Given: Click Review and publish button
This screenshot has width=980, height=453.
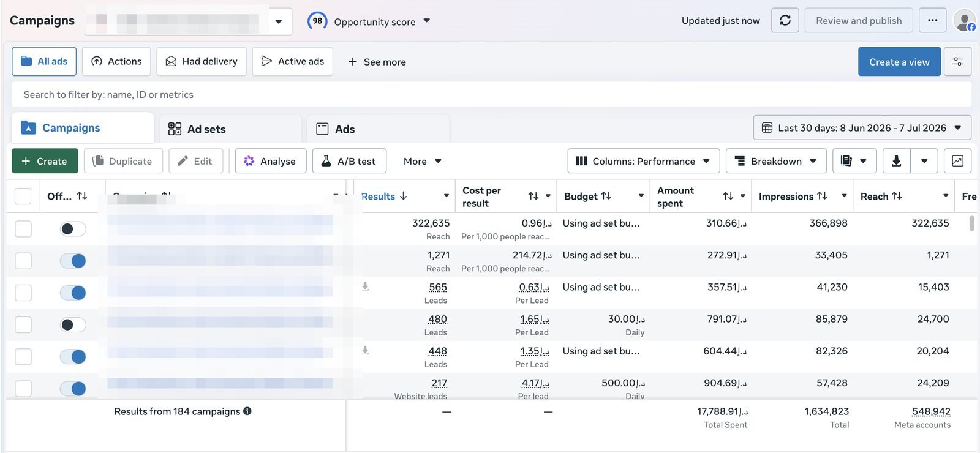Looking at the screenshot, I should tap(859, 20).
